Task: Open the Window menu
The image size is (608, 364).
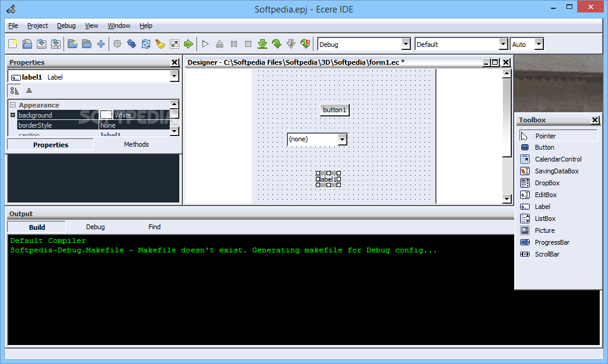Action: (119, 26)
